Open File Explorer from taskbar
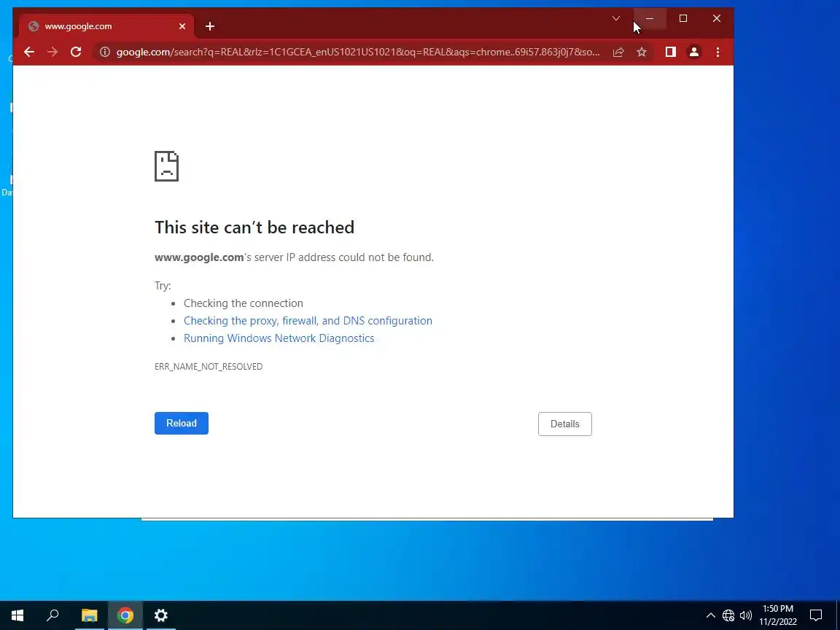The image size is (840, 630). 90,615
